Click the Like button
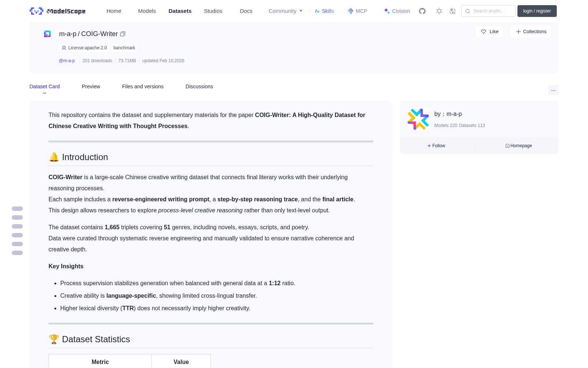This screenshot has width=588, height=368. 489,32
